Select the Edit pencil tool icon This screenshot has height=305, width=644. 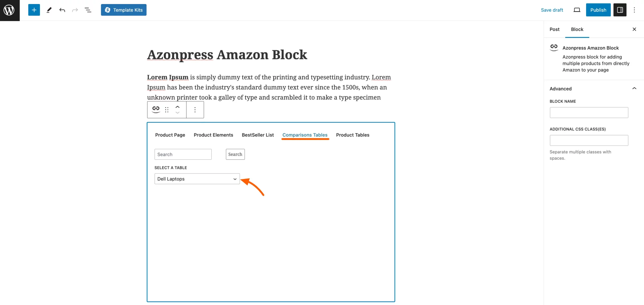point(49,10)
